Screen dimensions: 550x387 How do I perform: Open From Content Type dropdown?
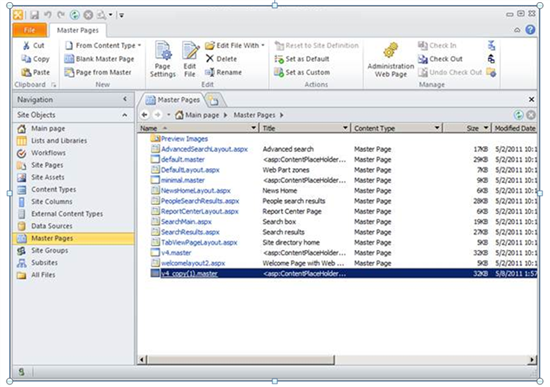point(103,45)
